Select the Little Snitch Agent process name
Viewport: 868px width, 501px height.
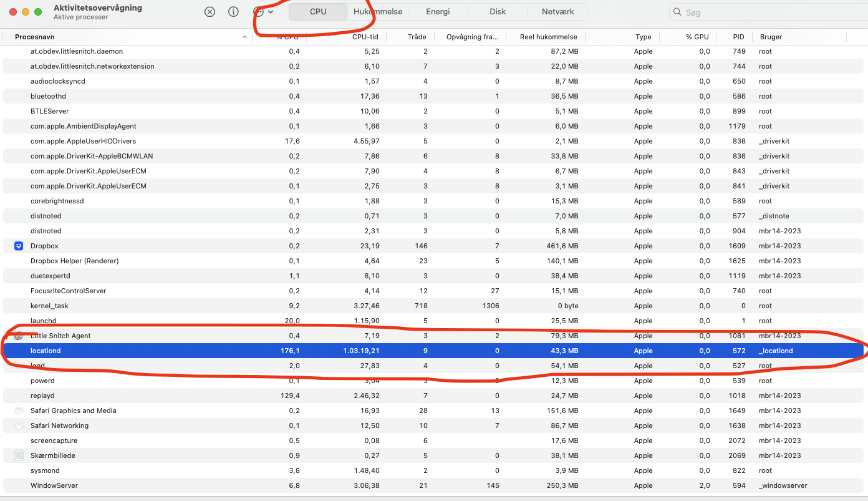(x=60, y=336)
